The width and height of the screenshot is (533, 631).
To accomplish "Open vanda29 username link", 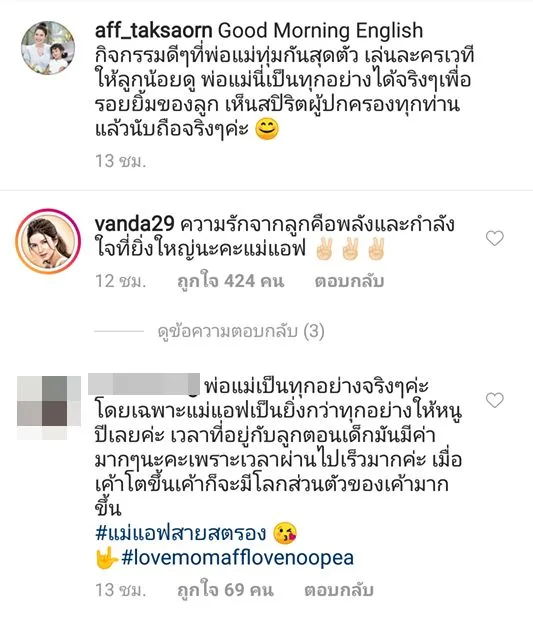I will (134, 224).
